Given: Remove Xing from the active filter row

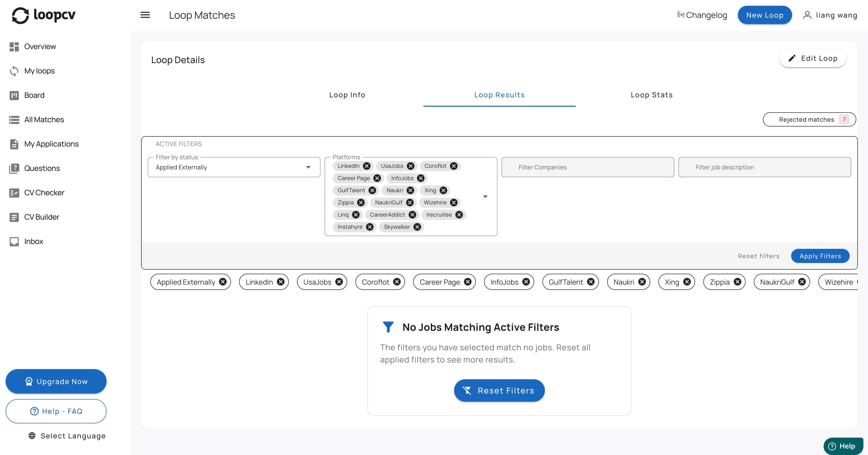Looking at the screenshot, I should tap(687, 282).
